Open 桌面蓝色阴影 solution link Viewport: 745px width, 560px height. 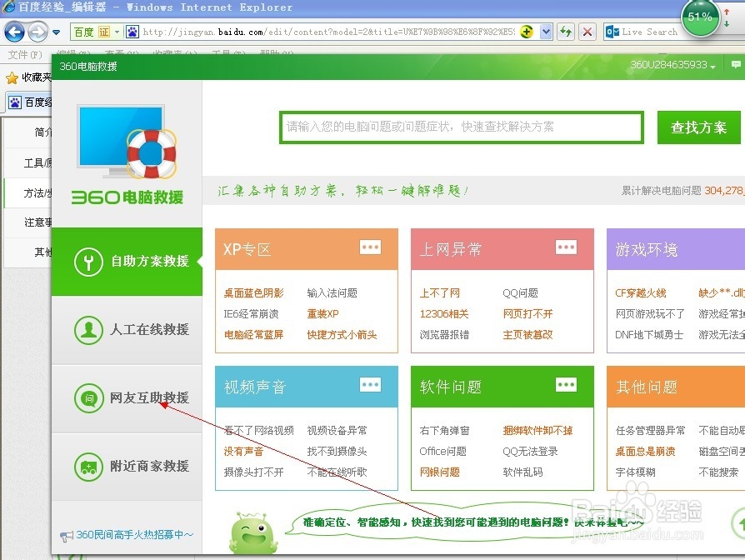pos(253,293)
